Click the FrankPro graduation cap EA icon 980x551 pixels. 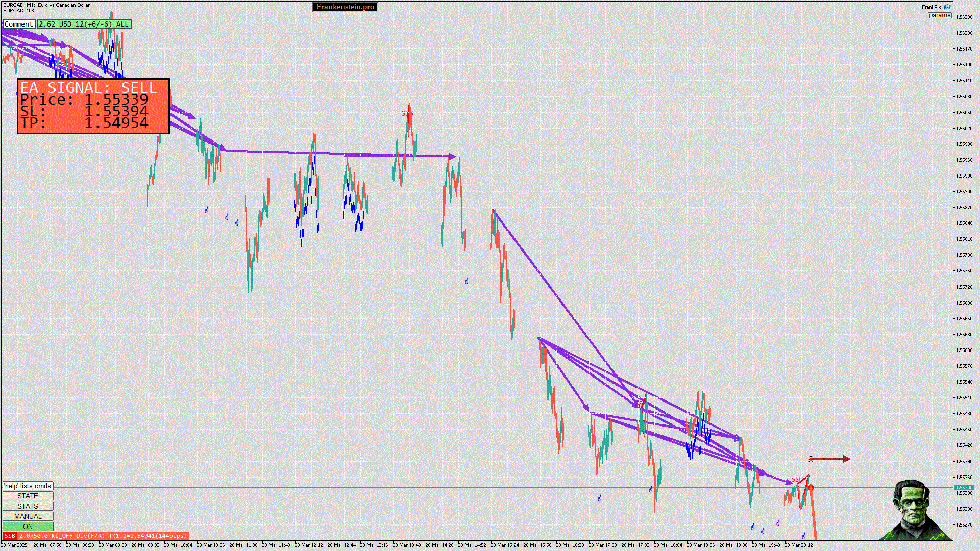pyautogui.click(x=947, y=7)
